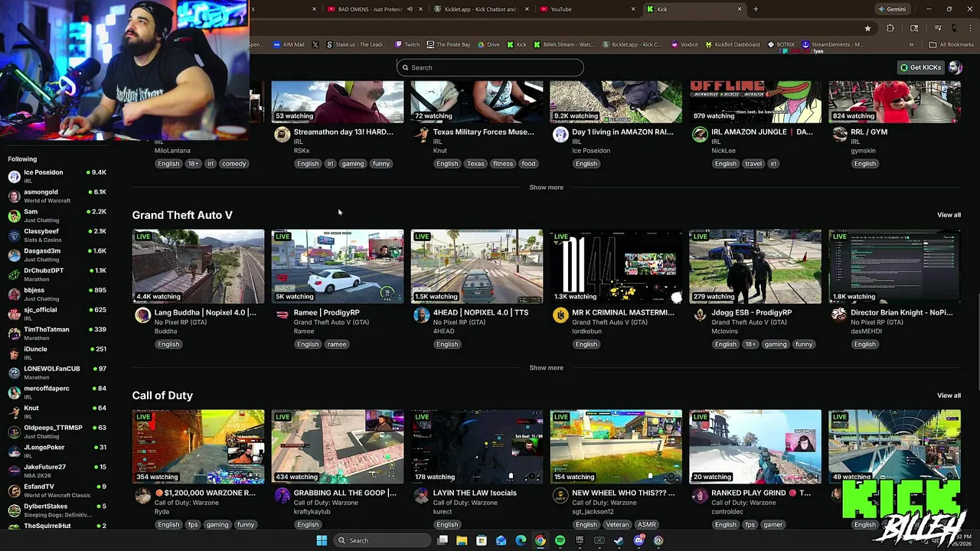
Task: Open the Grand Theft Auto V category heading
Action: coord(182,215)
